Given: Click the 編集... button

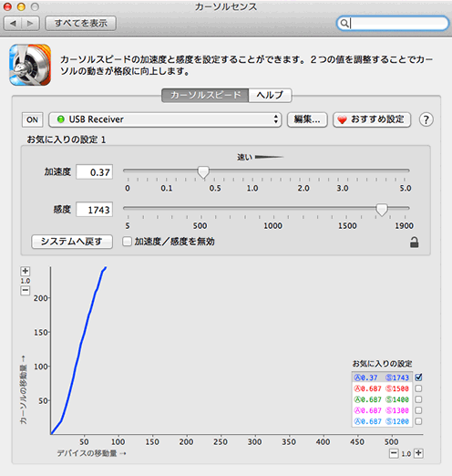Looking at the screenshot, I should [307, 119].
